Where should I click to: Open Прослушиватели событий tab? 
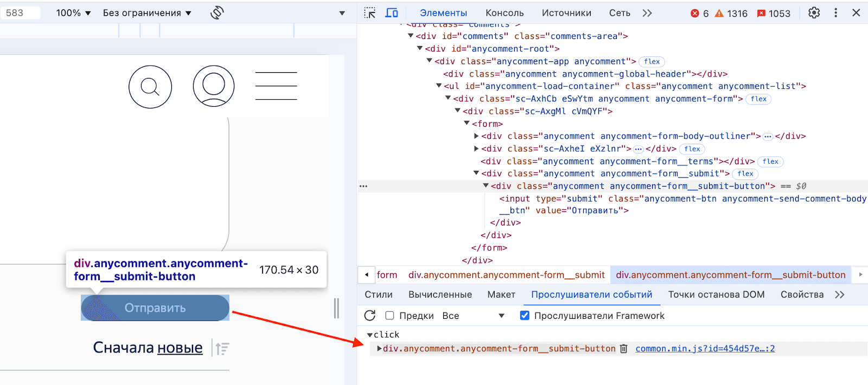(592, 294)
